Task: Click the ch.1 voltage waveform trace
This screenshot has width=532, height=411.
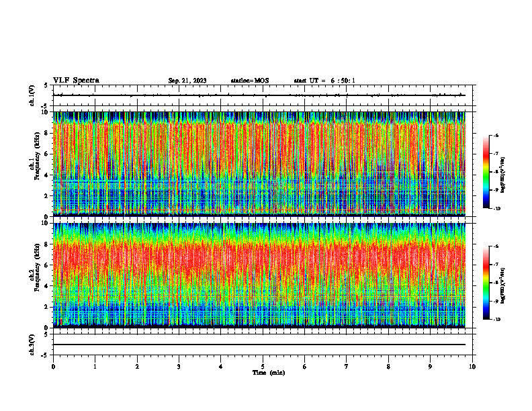Action: point(259,95)
